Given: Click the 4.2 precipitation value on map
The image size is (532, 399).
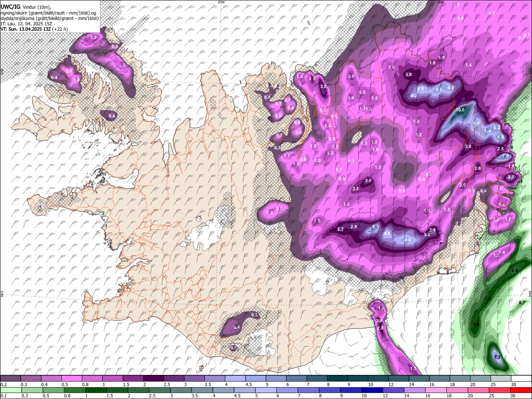Looking at the screenshot, I should tap(414, 96).
